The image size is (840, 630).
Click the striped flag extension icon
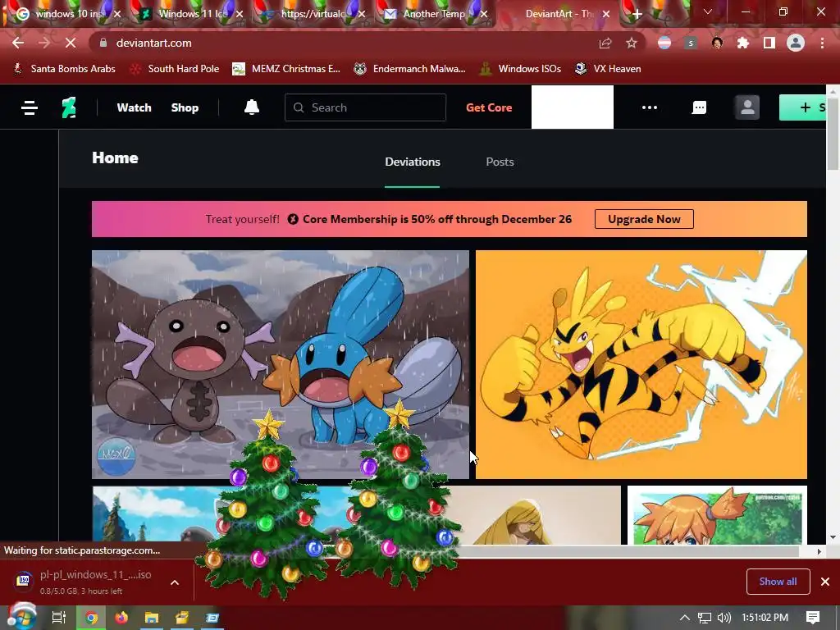[664, 43]
